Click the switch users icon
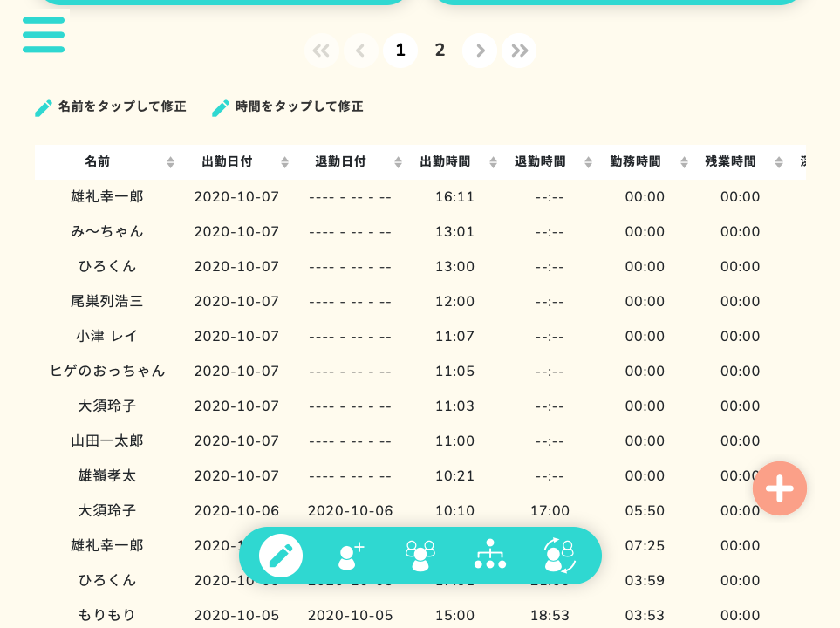The height and width of the screenshot is (628, 840). point(560,556)
